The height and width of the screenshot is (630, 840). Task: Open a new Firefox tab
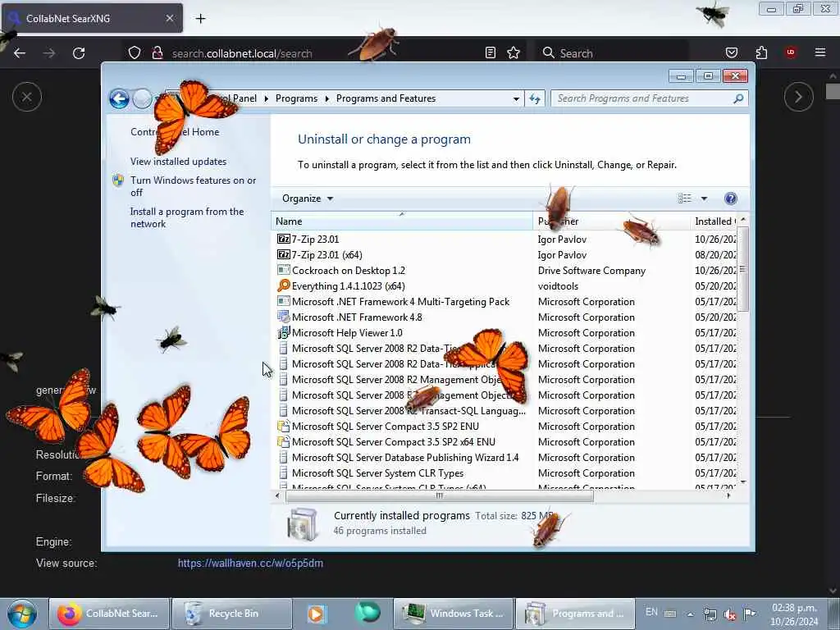point(200,18)
